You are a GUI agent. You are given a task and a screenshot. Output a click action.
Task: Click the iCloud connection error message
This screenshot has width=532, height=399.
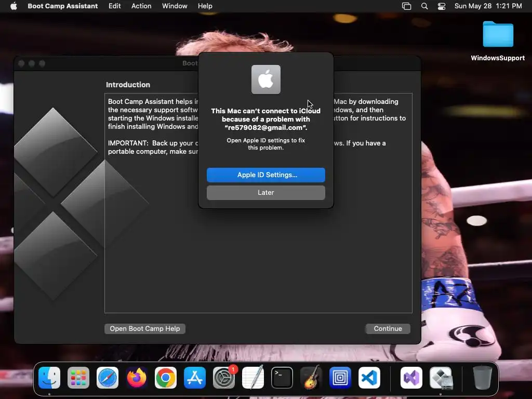pyautogui.click(x=265, y=119)
